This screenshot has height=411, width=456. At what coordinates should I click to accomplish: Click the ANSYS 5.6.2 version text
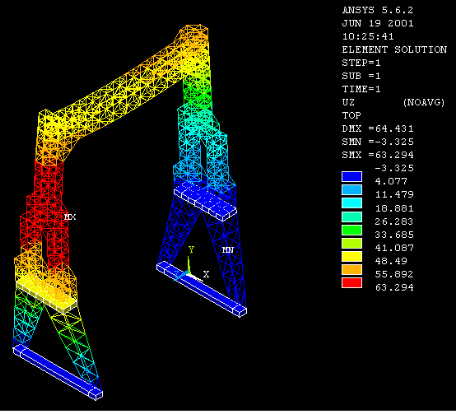(x=378, y=10)
